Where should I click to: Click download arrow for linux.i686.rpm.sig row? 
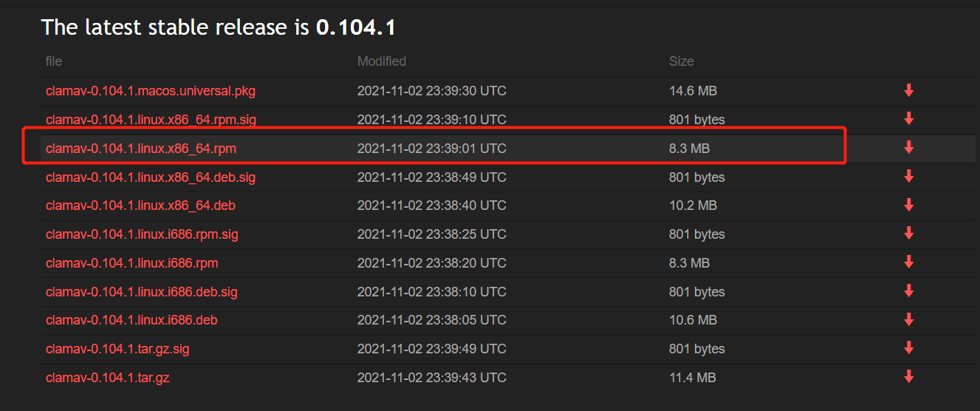pyautogui.click(x=908, y=234)
